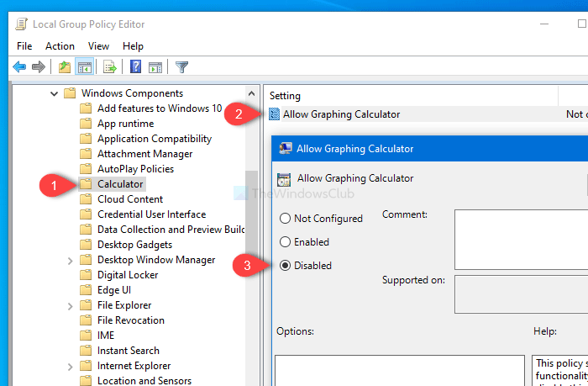The image size is (588, 386).
Task: Click the Desktop Gadgets folder icon
Action: pos(86,245)
